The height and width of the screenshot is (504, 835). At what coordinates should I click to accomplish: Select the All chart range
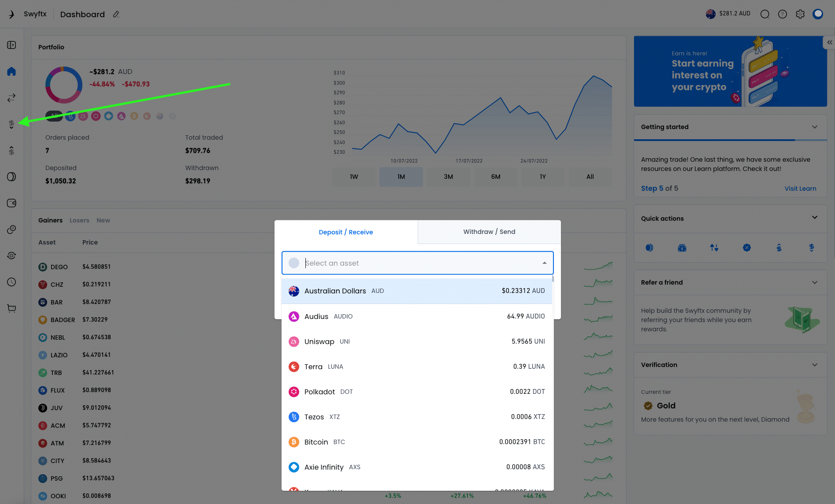pyautogui.click(x=590, y=177)
